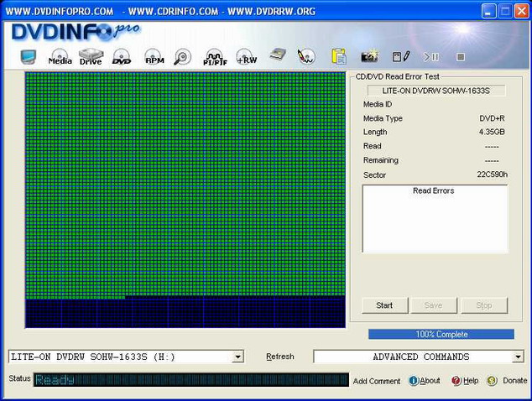Minimize the DVDInfoPro window
532x401 pixels.
point(488,11)
